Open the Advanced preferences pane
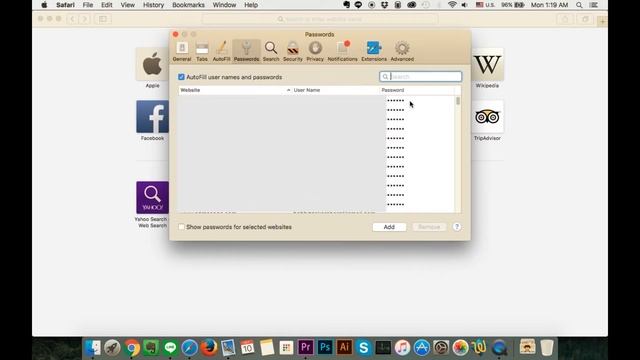This screenshot has height=360, width=640. coord(402,51)
